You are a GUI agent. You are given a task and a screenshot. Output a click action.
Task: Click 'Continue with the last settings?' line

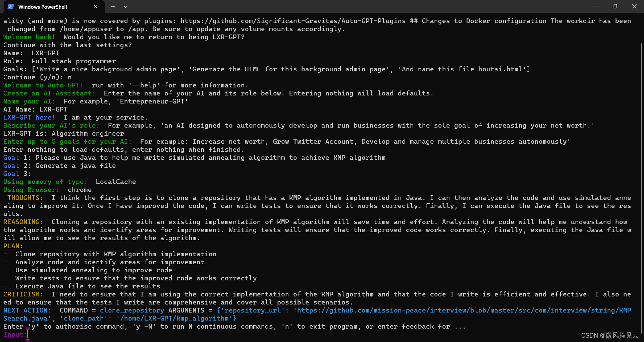pos(67,45)
